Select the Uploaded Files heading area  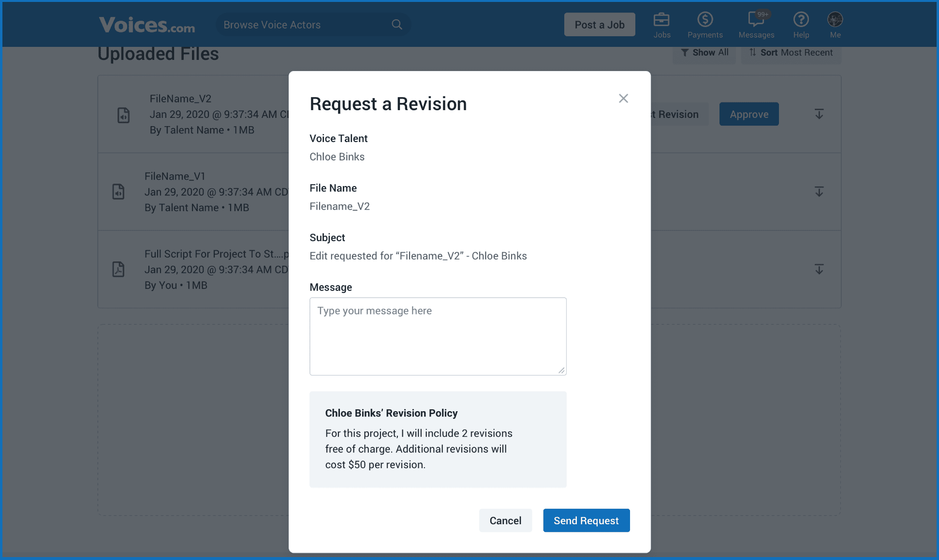coord(158,54)
